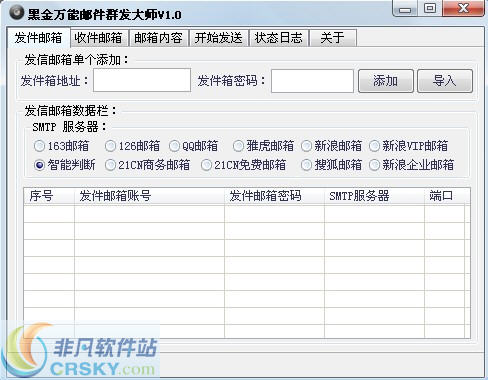The image size is (488, 380).
Task: Click the 序号 column header
Action: coord(49,196)
